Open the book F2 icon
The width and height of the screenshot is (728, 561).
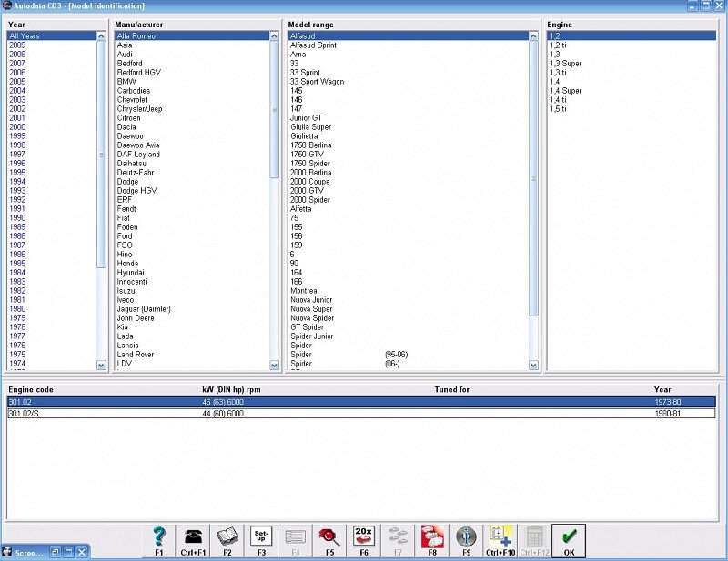(227, 541)
